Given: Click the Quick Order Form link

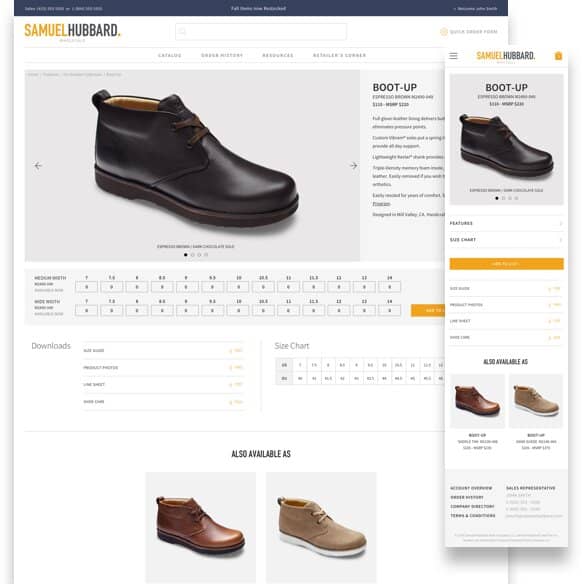Looking at the screenshot, I should [x=473, y=32].
